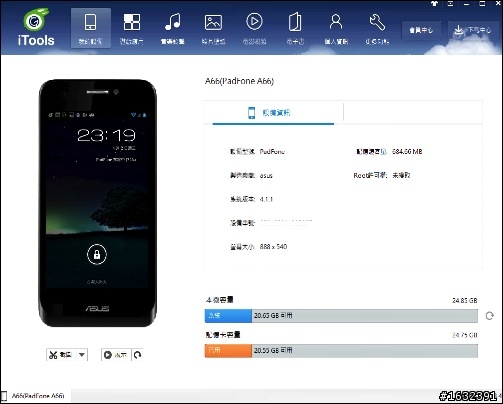Click the small info icon before 684.66 MB
Viewport: 503px width, 404px height.
(384, 151)
